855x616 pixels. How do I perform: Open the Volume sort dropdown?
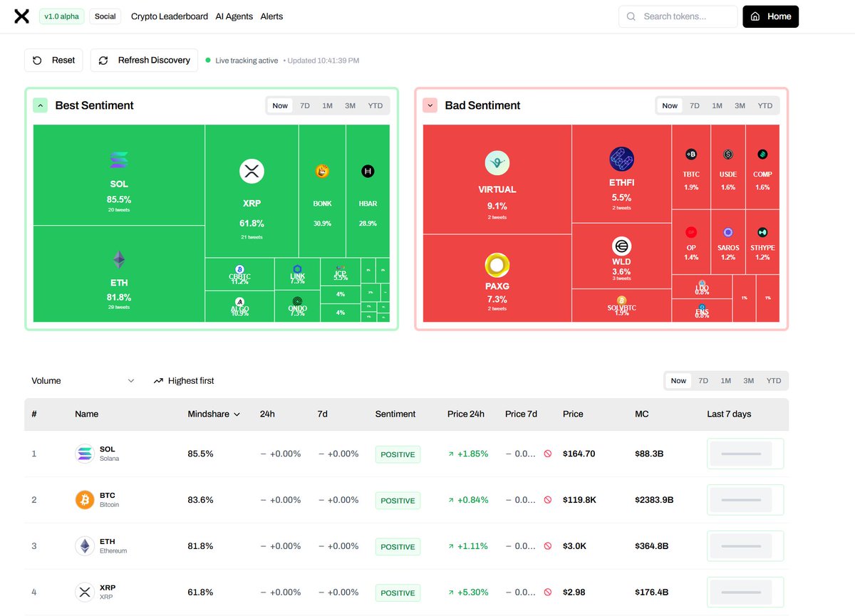(x=83, y=381)
